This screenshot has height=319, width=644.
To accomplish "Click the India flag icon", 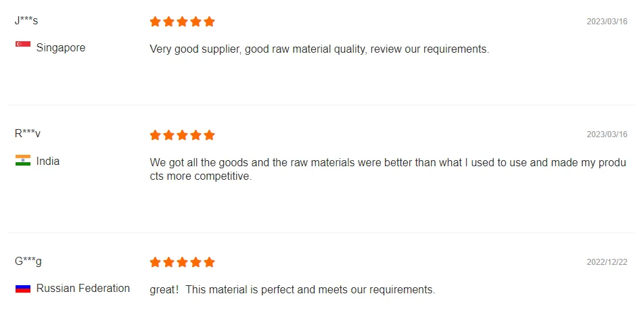I will tap(22, 160).
